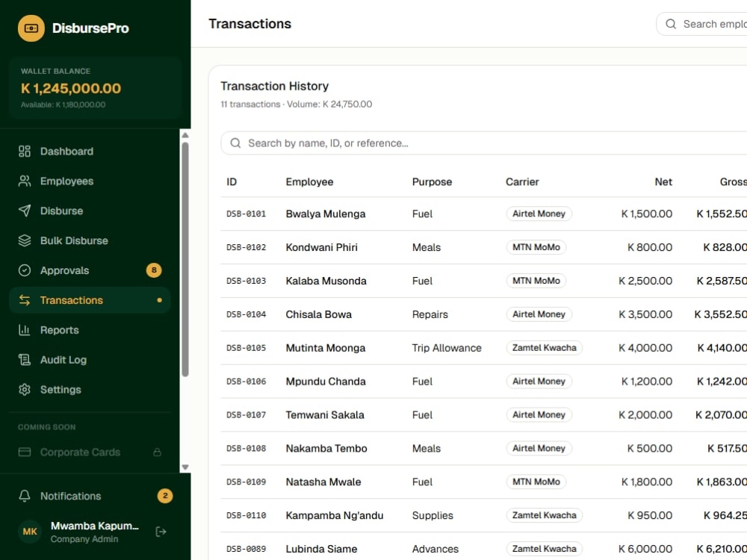Click the Employees people icon

point(25,181)
